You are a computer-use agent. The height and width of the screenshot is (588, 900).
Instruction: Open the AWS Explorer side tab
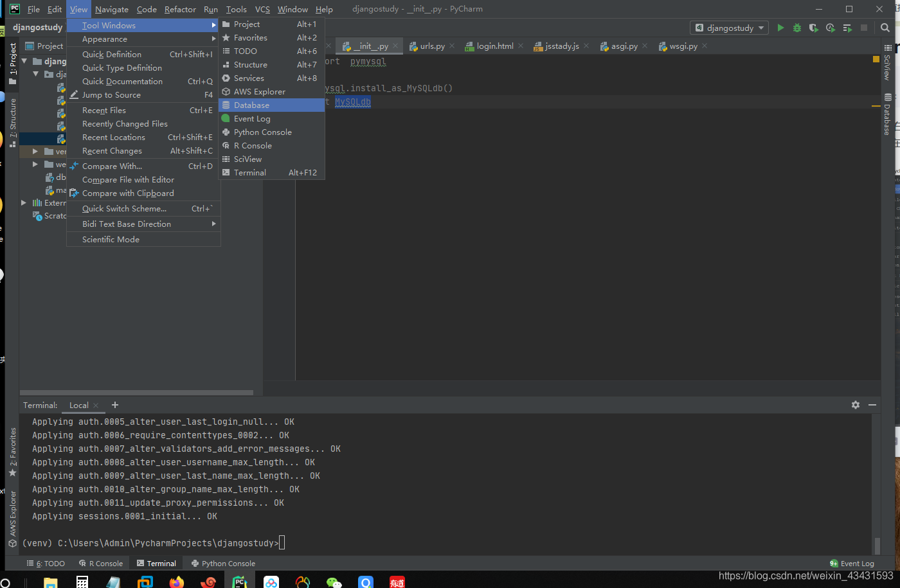tap(12, 518)
